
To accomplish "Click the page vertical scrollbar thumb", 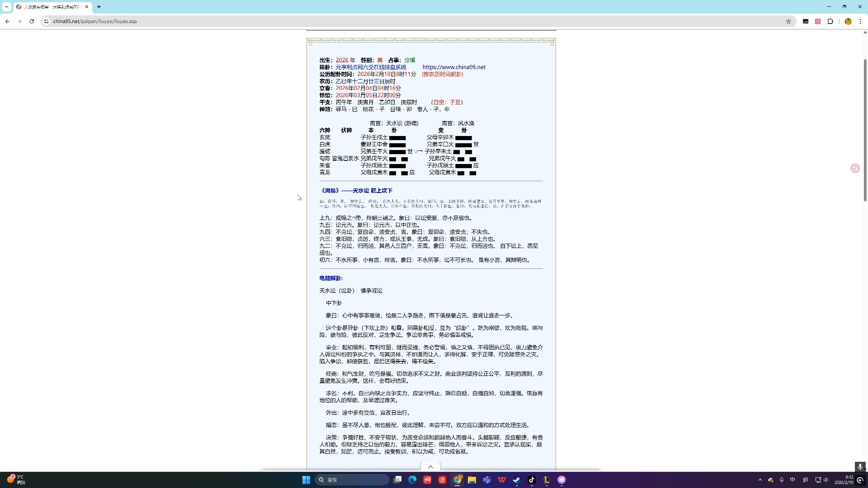I will tap(865, 129).
